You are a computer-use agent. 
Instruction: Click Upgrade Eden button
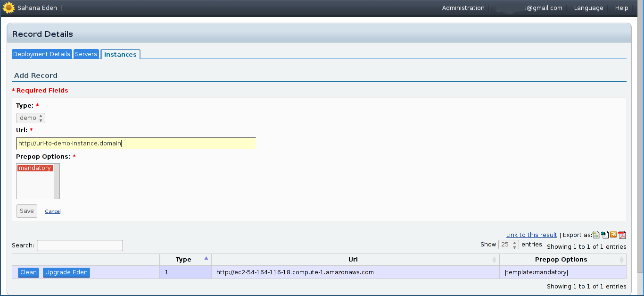coord(66,272)
